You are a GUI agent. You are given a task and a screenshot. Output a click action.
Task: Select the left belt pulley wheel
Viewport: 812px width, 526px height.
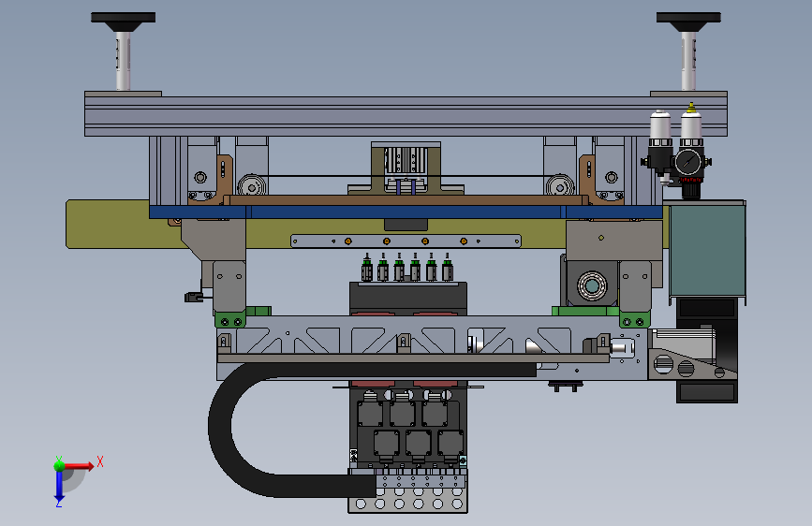(x=252, y=187)
